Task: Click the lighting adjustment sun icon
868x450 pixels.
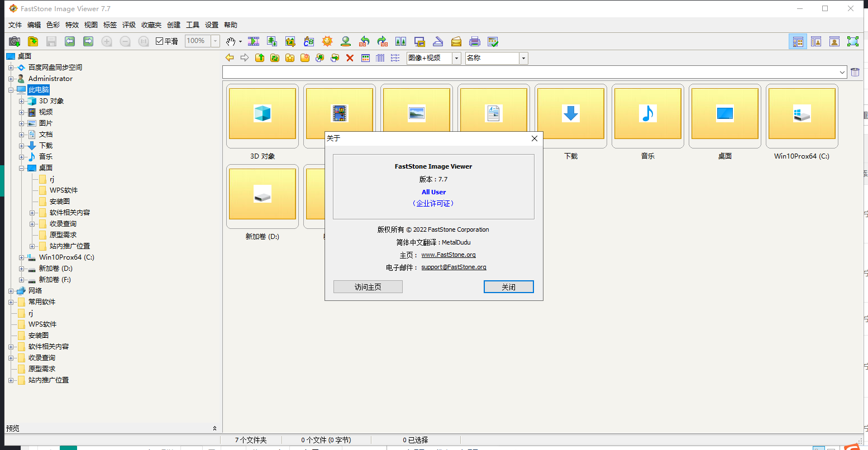Action: tap(327, 41)
